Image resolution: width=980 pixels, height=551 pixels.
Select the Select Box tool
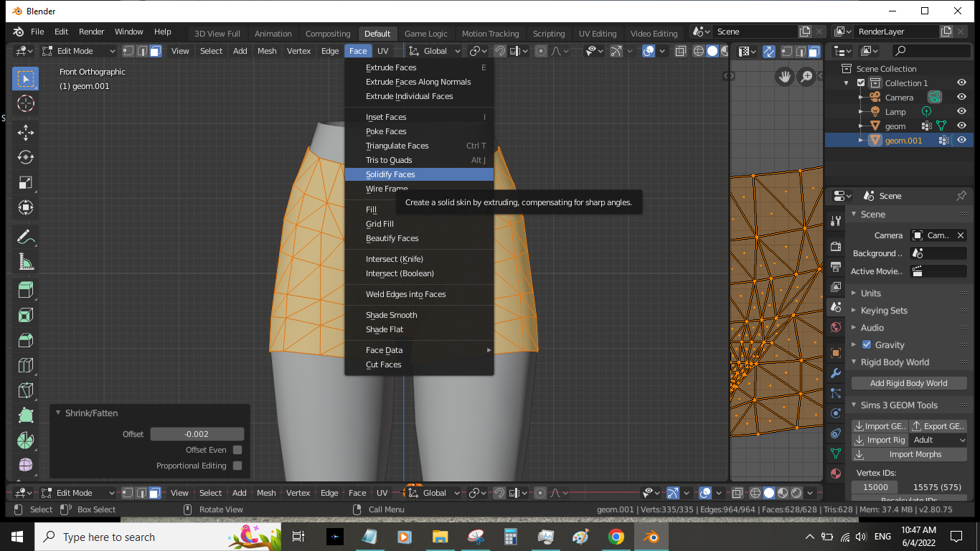coord(26,78)
